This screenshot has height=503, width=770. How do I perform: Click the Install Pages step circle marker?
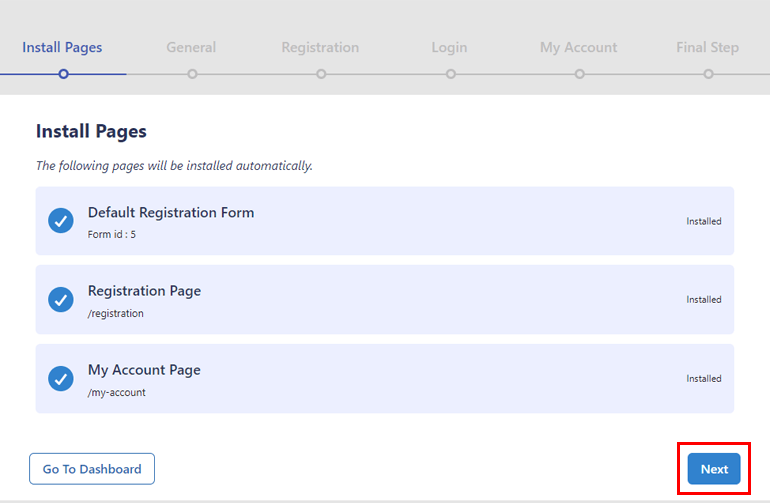point(63,74)
